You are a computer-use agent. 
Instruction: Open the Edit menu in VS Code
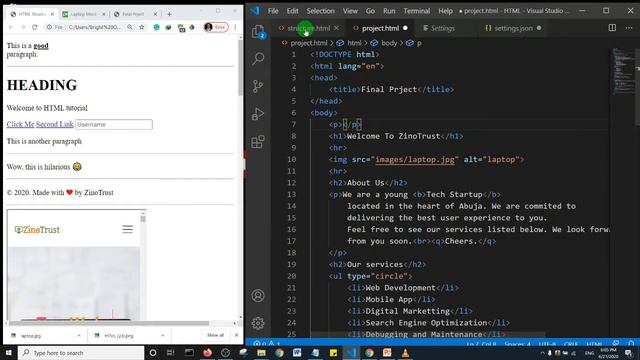coord(292,11)
